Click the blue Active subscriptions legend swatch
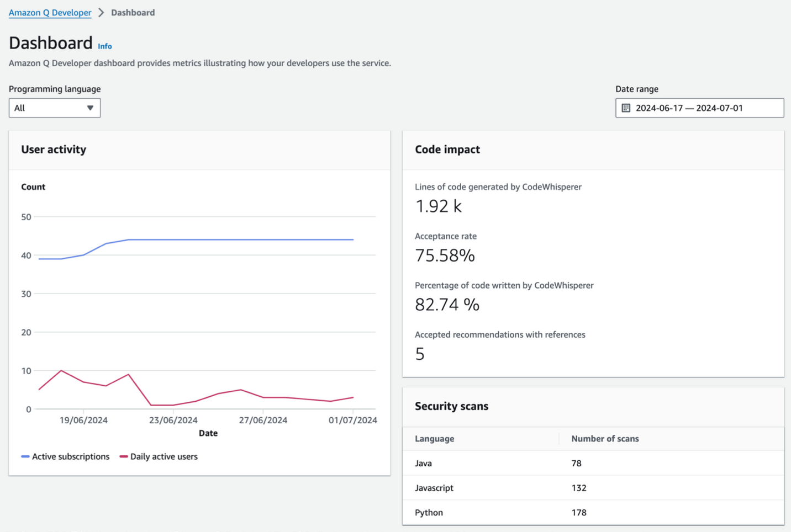Image resolution: width=791 pixels, height=532 pixels. point(25,456)
